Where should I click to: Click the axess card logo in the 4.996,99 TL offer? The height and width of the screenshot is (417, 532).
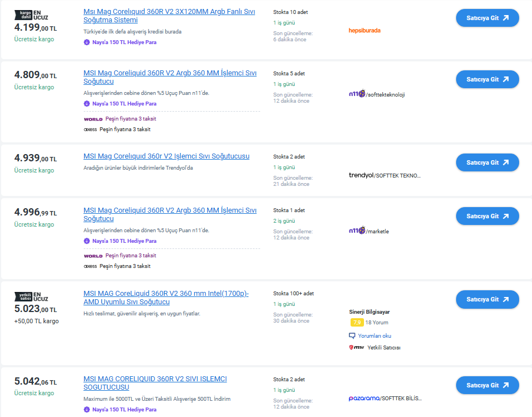click(x=90, y=266)
